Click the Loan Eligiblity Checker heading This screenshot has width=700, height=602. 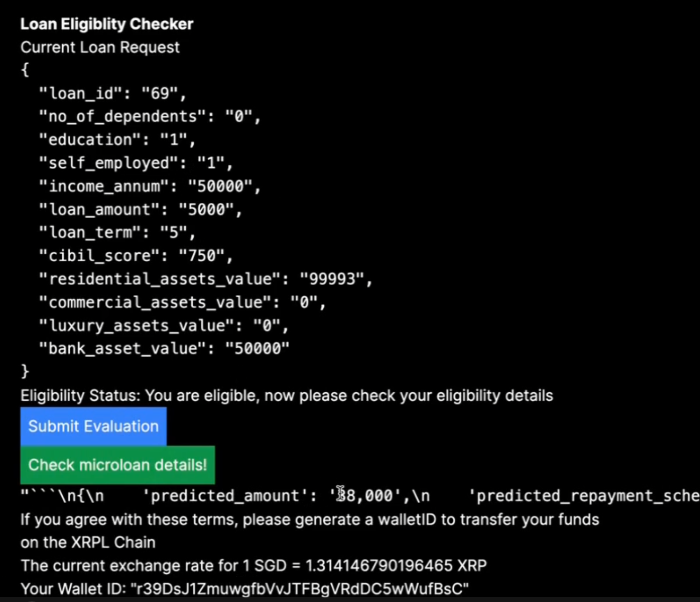pos(107,24)
